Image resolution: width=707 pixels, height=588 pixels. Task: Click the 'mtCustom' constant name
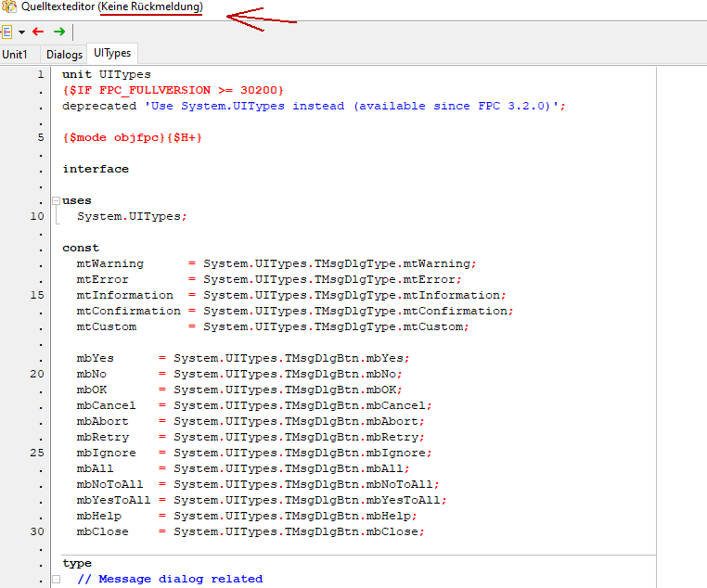107,326
